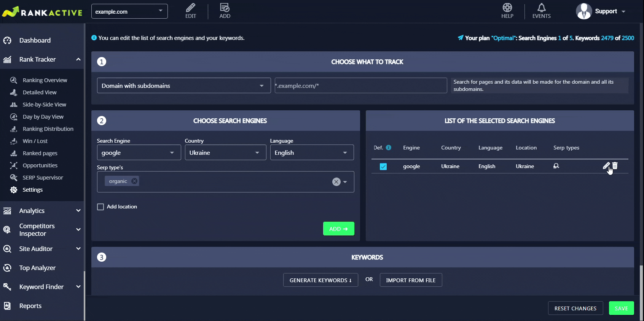Open the Search Engine dropdown showing google
This screenshot has height=321, width=644.
click(x=139, y=153)
